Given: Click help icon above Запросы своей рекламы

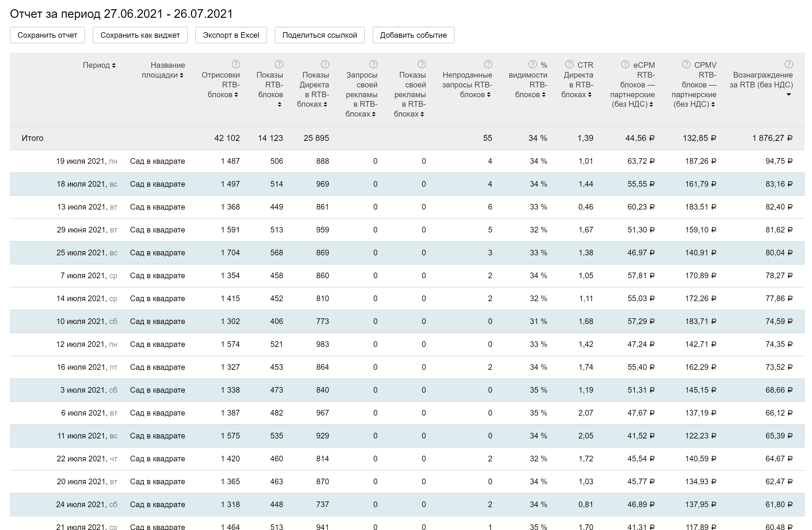Looking at the screenshot, I should click(x=373, y=64).
